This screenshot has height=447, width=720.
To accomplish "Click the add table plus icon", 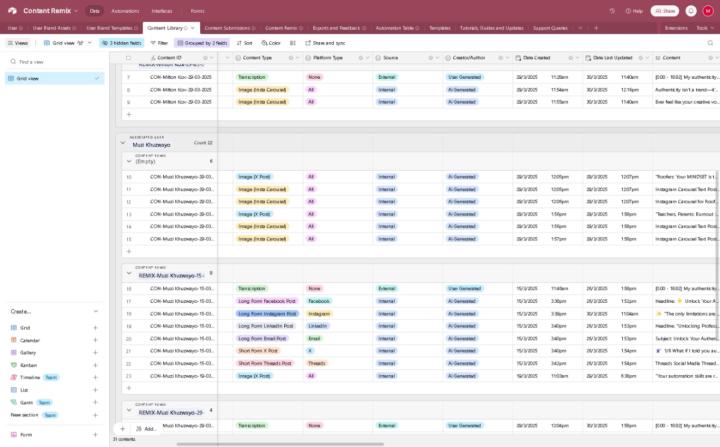I will [x=596, y=28].
